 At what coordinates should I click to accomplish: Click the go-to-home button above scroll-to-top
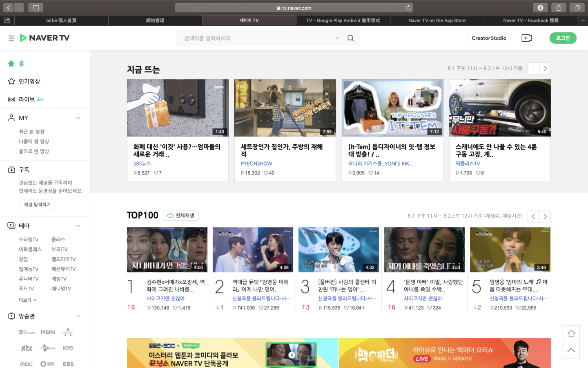coord(571,334)
